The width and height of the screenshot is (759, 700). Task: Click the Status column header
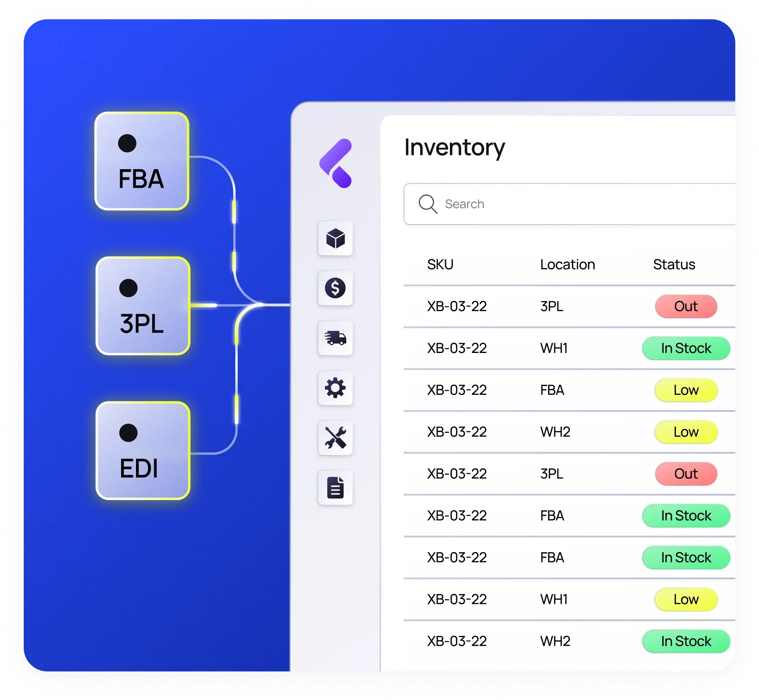(674, 264)
